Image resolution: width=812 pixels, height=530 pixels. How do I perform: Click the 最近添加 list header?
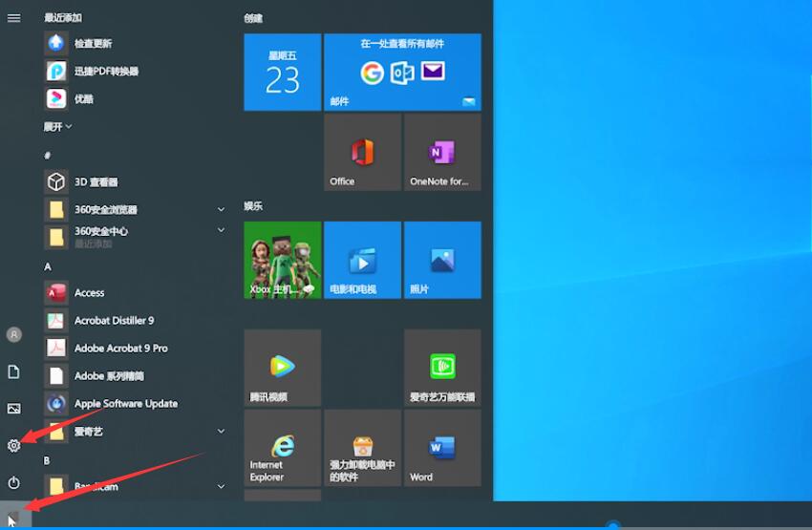click(x=63, y=17)
